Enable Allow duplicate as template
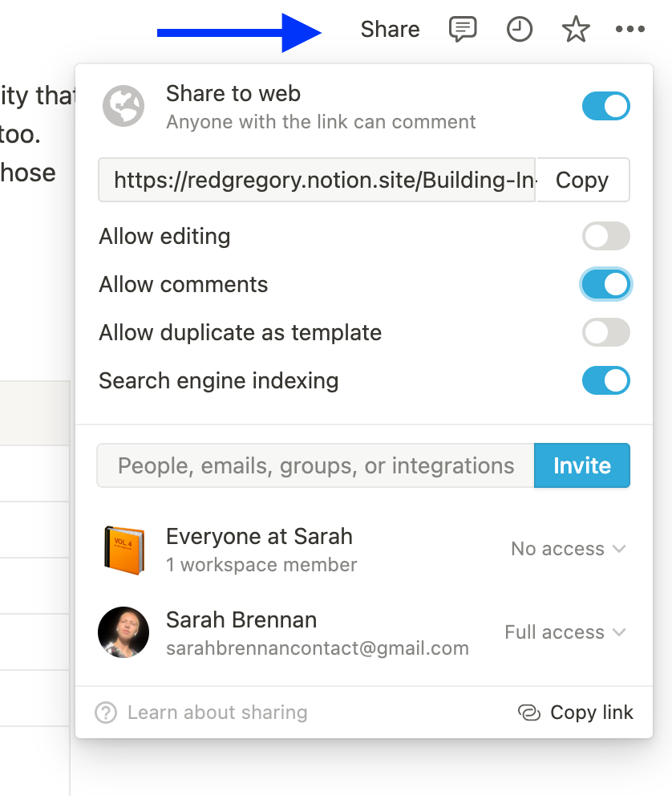The height and width of the screenshot is (796, 672). click(x=606, y=332)
